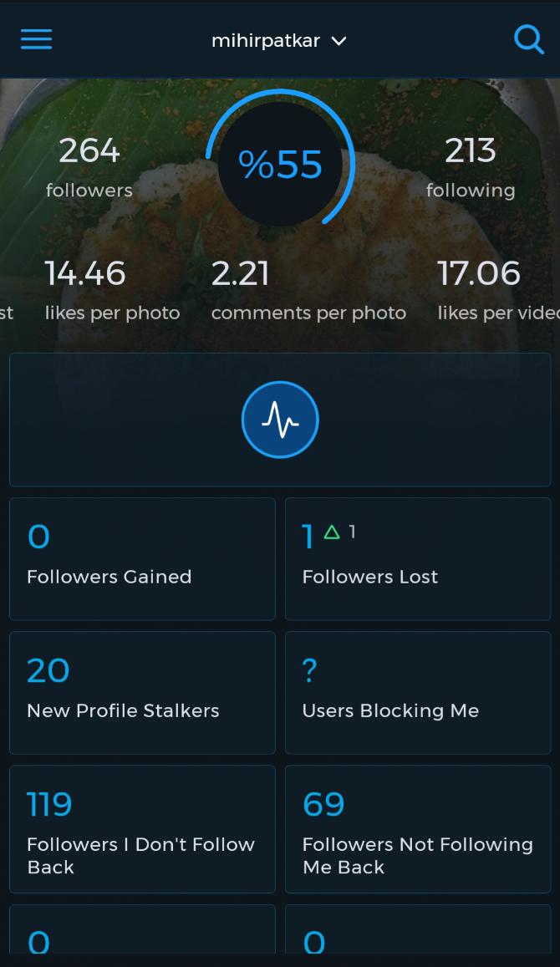This screenshot has width=560, height=967.
Task: Open the Followers Gained card
Action: 142,558
